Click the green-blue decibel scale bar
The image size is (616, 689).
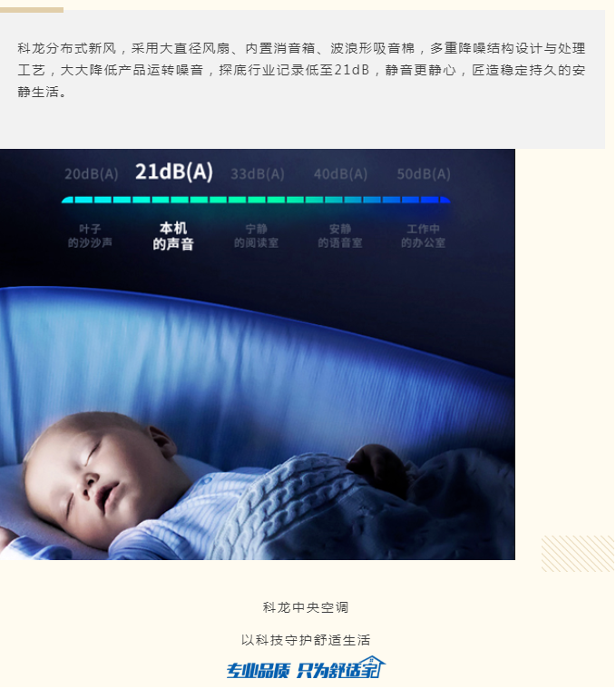tap(256, 200)
